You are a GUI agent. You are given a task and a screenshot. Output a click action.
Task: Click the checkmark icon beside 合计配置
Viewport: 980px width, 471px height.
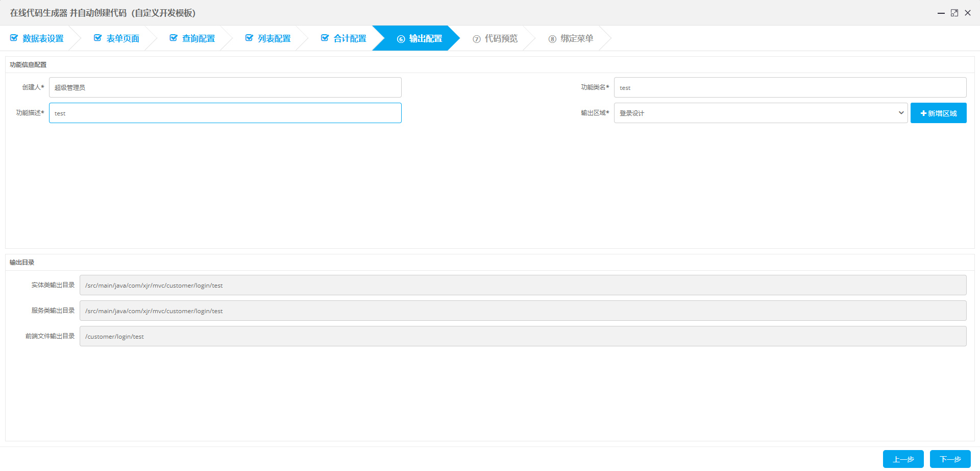pos(325,38)
